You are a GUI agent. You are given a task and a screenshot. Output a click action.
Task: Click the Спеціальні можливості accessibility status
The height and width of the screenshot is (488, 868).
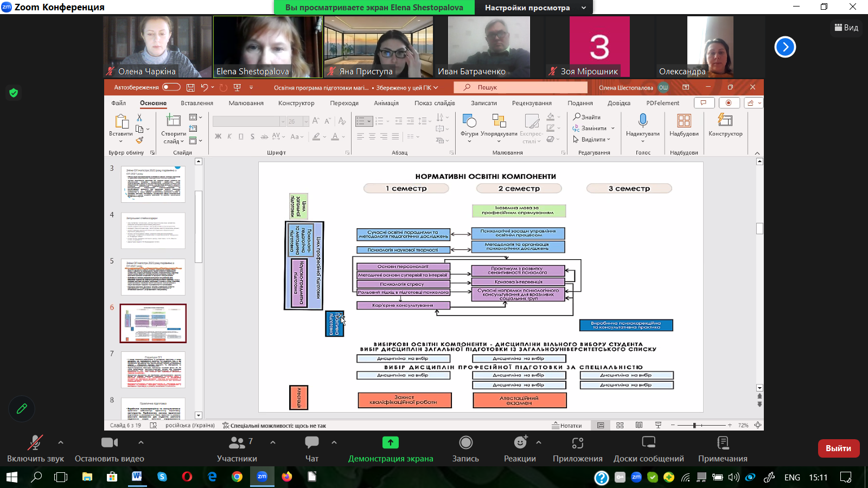tap(274, 426)
